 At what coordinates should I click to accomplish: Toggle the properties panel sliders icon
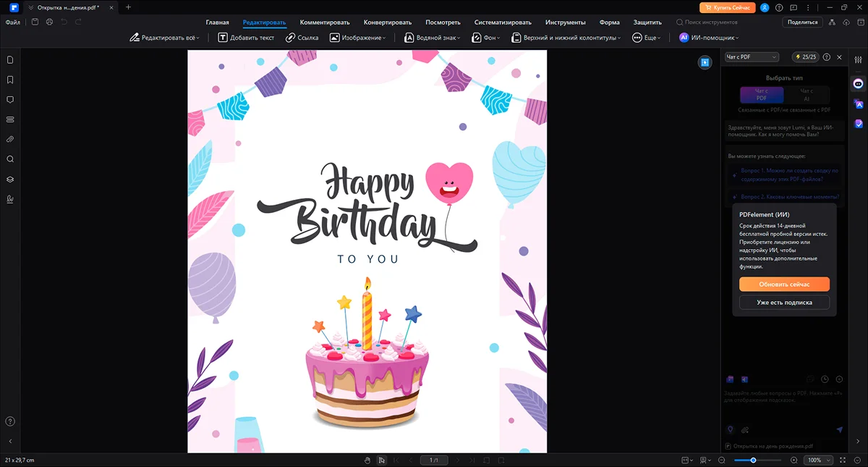tap(859, 59)
